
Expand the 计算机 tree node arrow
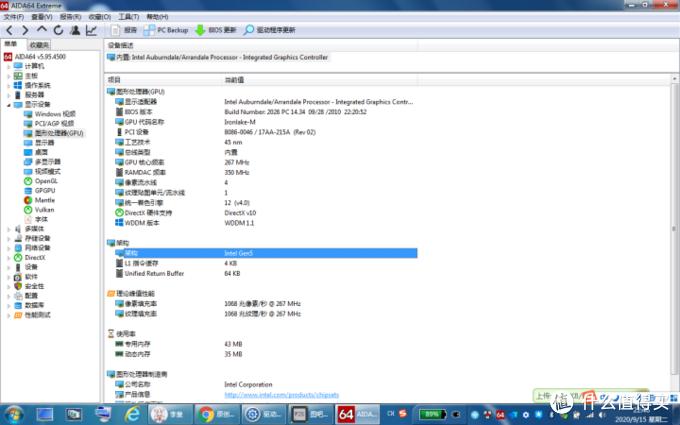pyautogui.click(x=8, y=66)
